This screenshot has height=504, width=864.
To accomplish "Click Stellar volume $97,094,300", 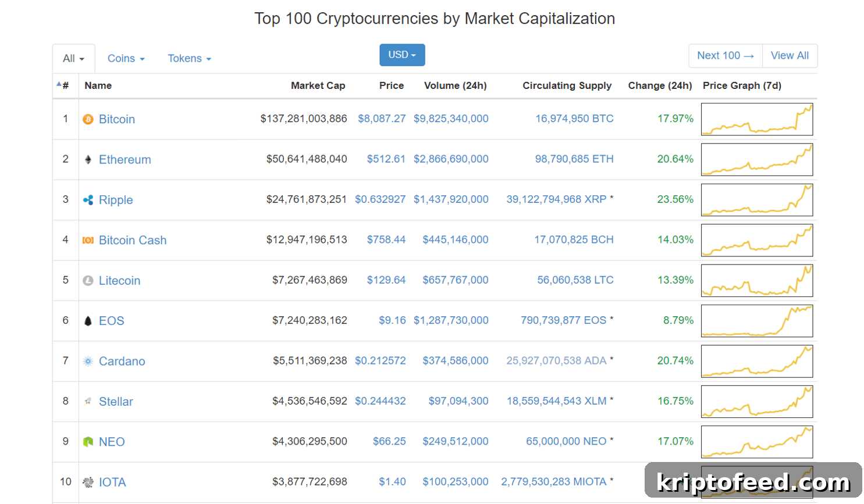I will (x=458, y=401).
